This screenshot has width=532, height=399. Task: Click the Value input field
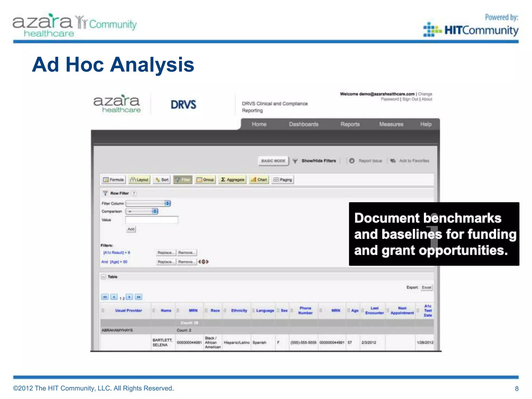point(152,220)
